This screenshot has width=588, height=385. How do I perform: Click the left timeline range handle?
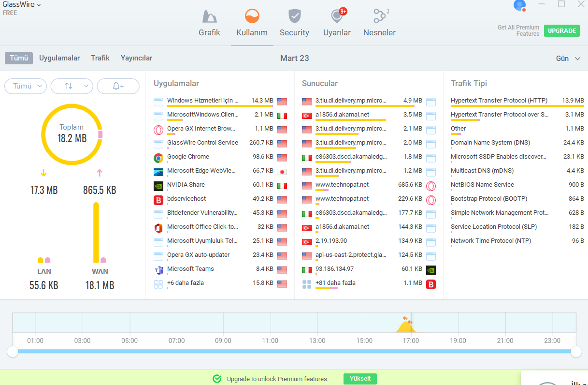click(x=13, y=352)
